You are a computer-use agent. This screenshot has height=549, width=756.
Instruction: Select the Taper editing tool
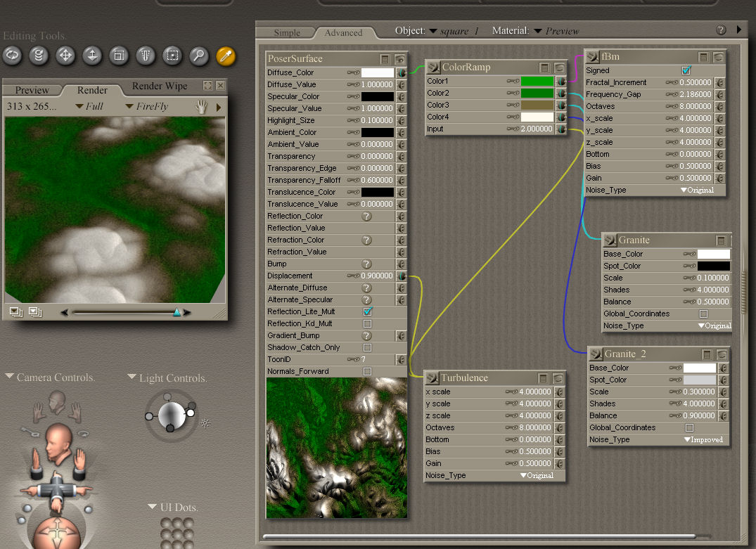click(146, 56)
